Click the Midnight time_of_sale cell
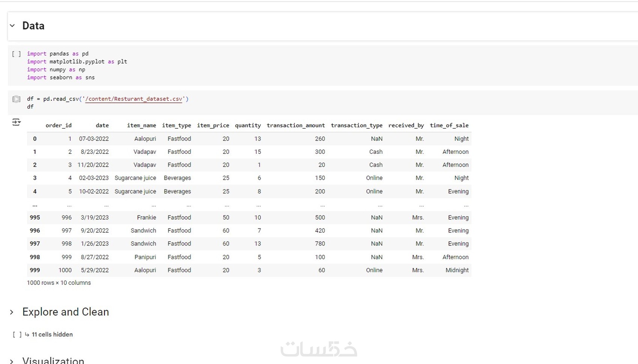The height and width of the screenshot is (364, 638). tap(457, 270)
